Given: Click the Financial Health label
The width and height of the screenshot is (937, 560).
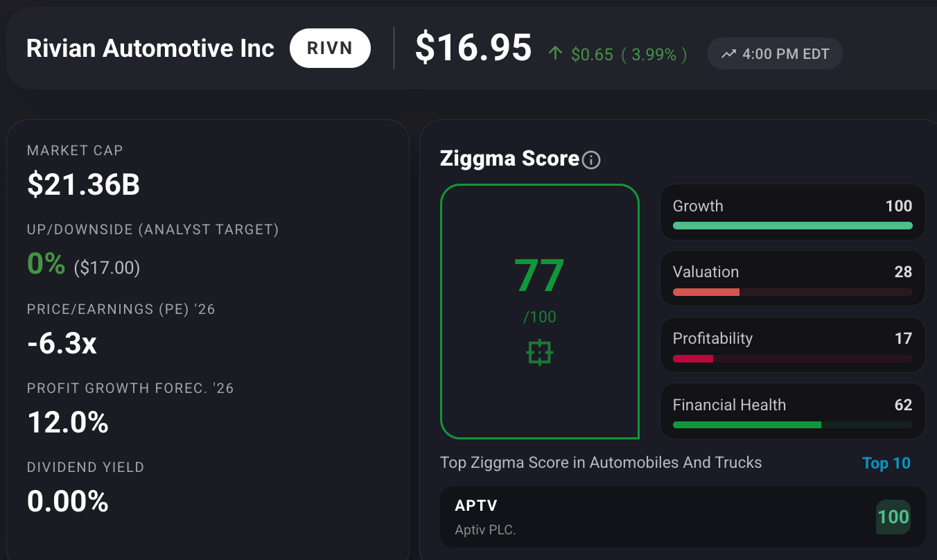Looking at the screenshot, I should [729, 405].
